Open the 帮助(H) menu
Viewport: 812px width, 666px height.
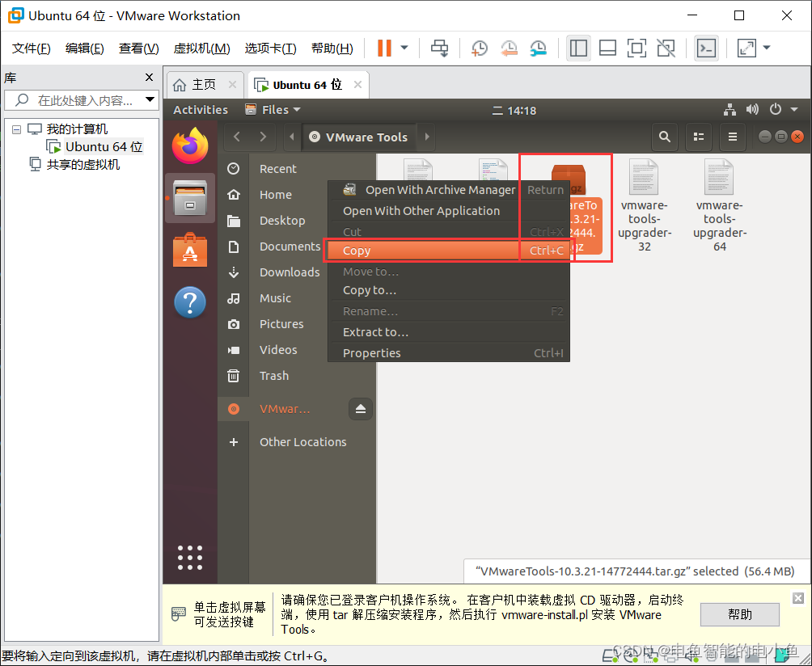(332, 48)
